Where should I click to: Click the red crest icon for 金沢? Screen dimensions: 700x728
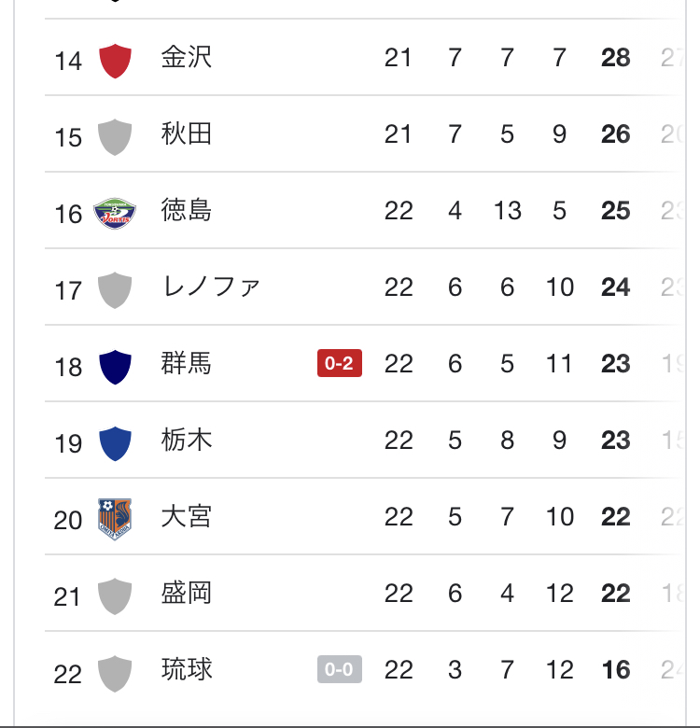point(115,60)
